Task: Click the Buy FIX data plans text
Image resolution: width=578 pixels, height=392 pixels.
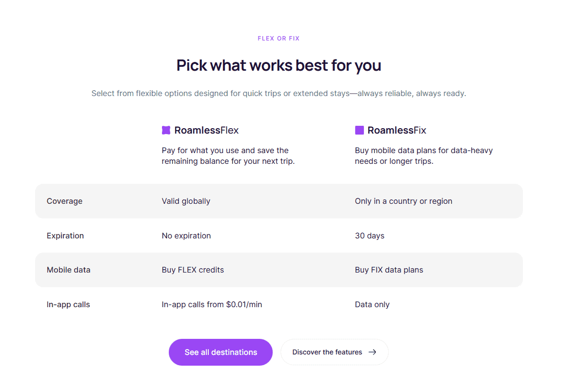Action: pyautogui.click(x=389, y=270)
